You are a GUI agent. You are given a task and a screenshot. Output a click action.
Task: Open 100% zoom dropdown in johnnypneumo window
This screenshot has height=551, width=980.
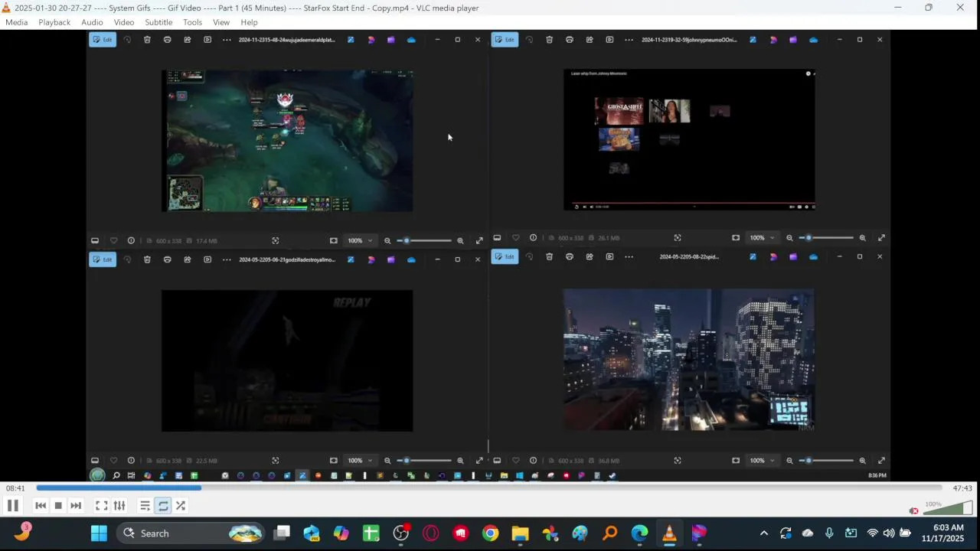[762, 237]
